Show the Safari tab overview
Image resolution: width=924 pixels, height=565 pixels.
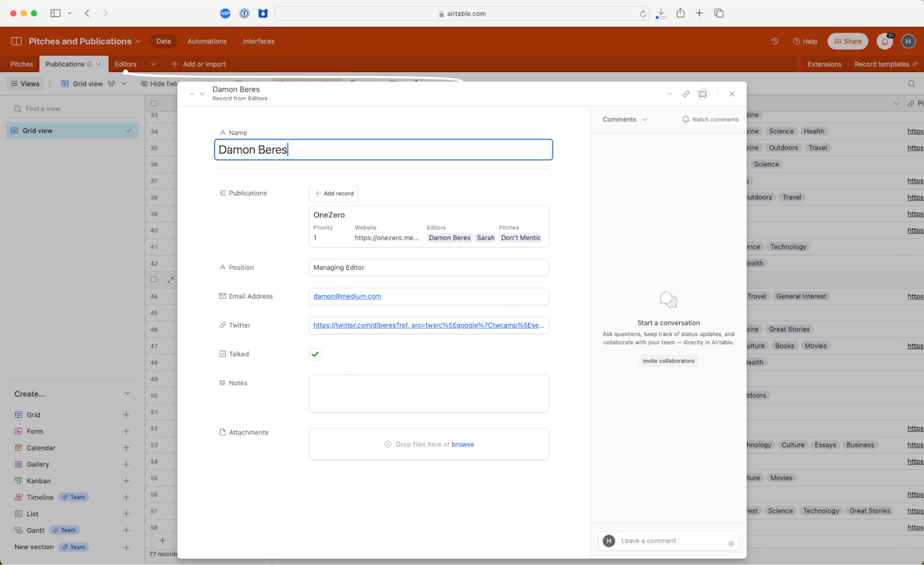point(719,13)
